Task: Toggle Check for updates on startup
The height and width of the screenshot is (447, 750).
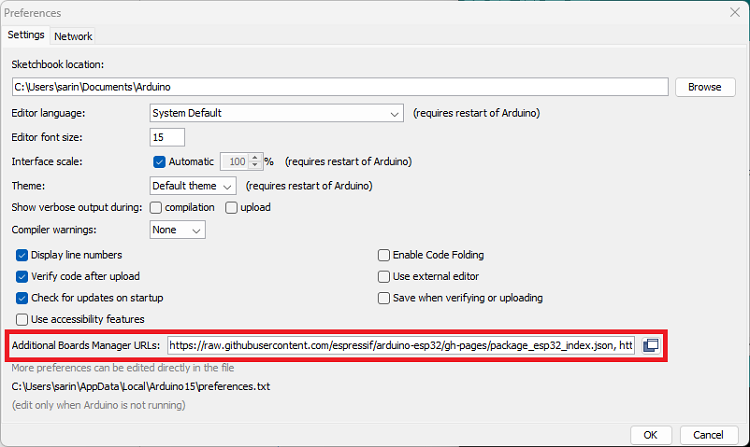Action: coord(23,298)
